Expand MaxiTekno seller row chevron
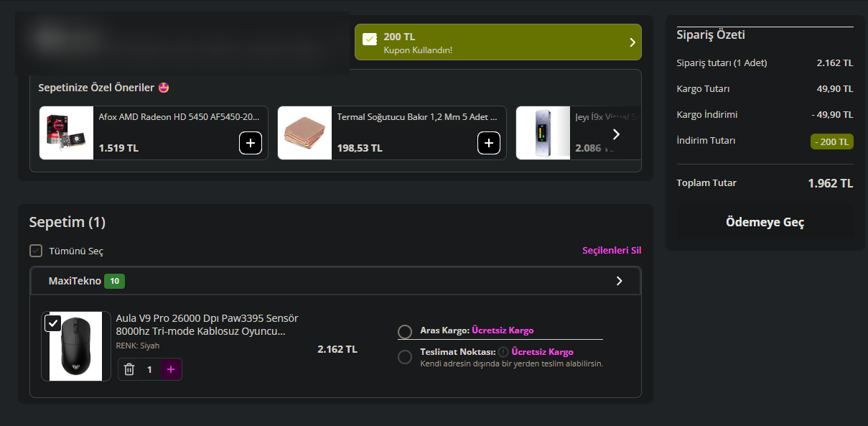The height and width of the screenshot is (426, 868). click(620, 281)
